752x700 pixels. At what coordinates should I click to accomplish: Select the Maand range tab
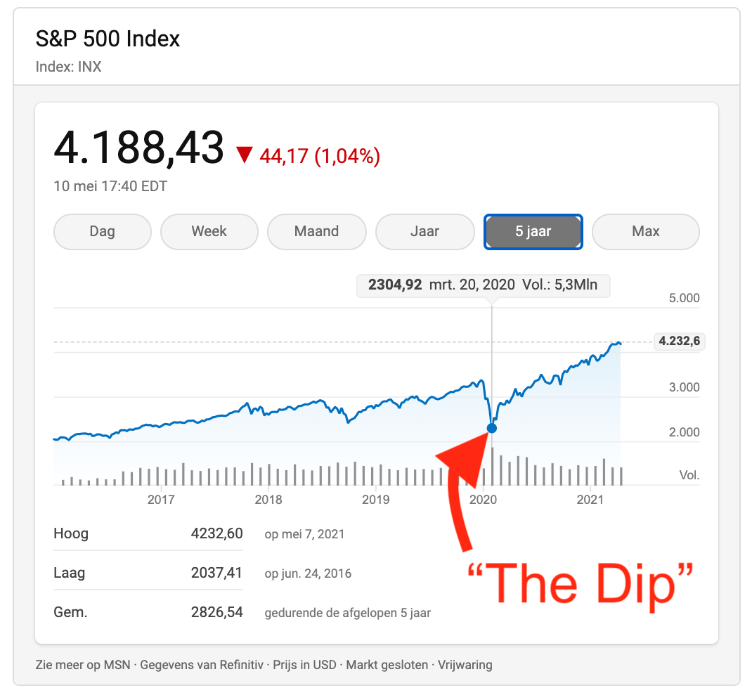point(316,231)
